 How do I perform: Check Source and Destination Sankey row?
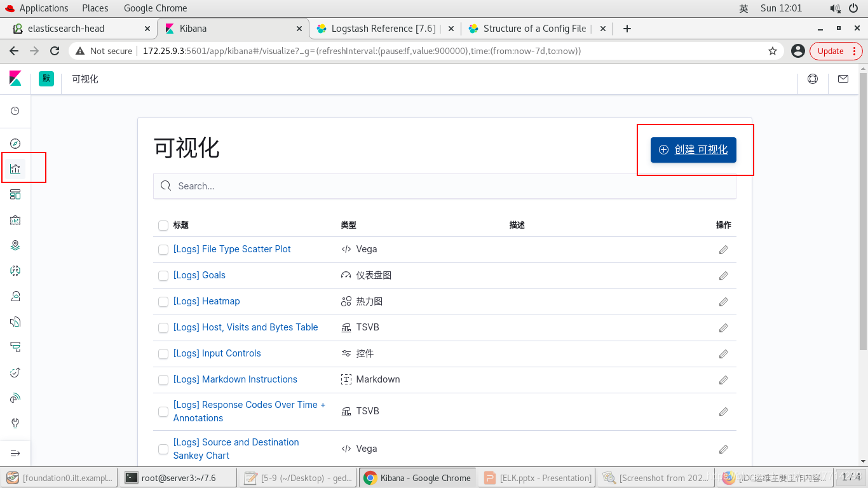point(163,449)
